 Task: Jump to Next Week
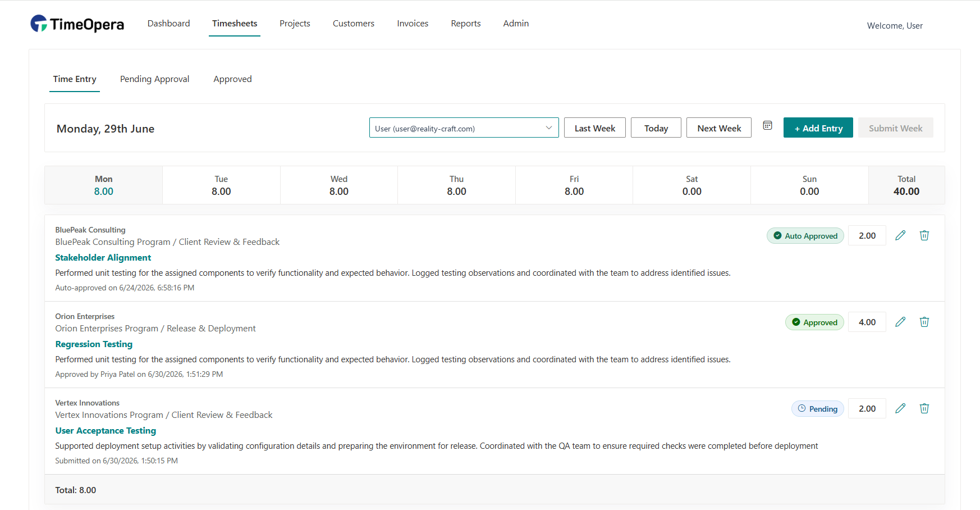[718, 128]
